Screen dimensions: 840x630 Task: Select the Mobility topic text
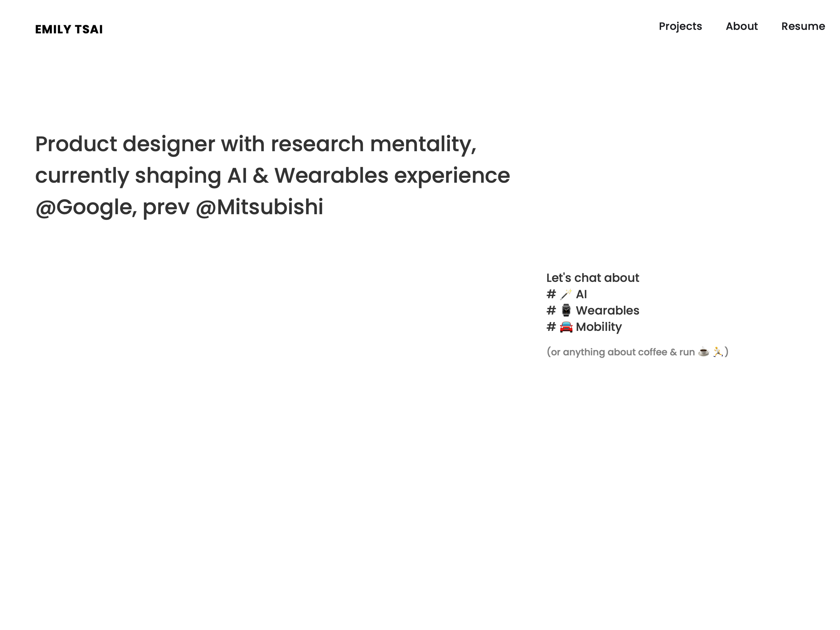[x=598, y=327]
